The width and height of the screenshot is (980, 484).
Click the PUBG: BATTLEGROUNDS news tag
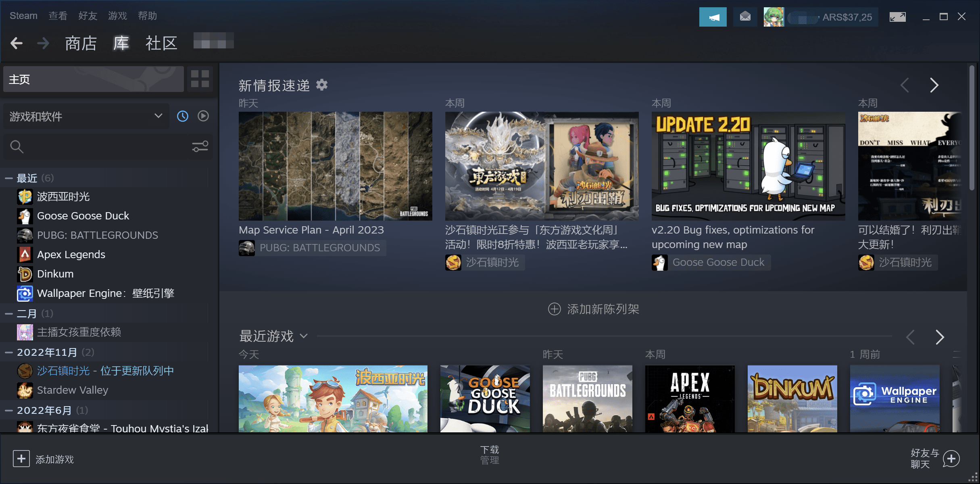click(x=319, y=248)
